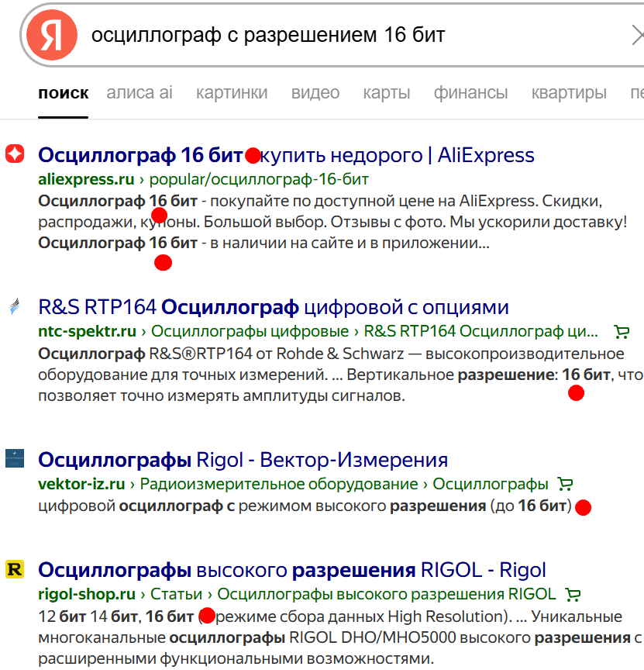The width and height of the screenshot is (644, 670).
Task: Open the vektor-iz.ru domain link
Action: point(81,484)
